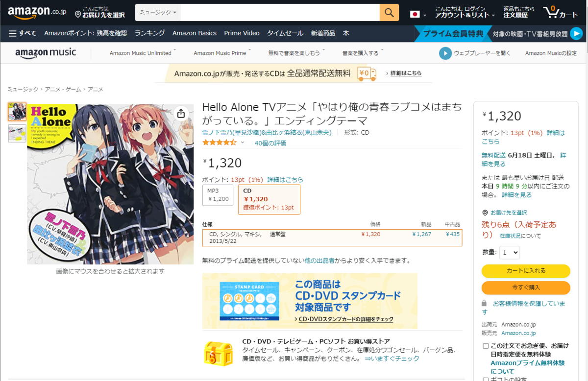Open 本 nav item
Image resolution: width=588 pixels, height=381 pixels.
pyautogui.click(x=346, y=33)
